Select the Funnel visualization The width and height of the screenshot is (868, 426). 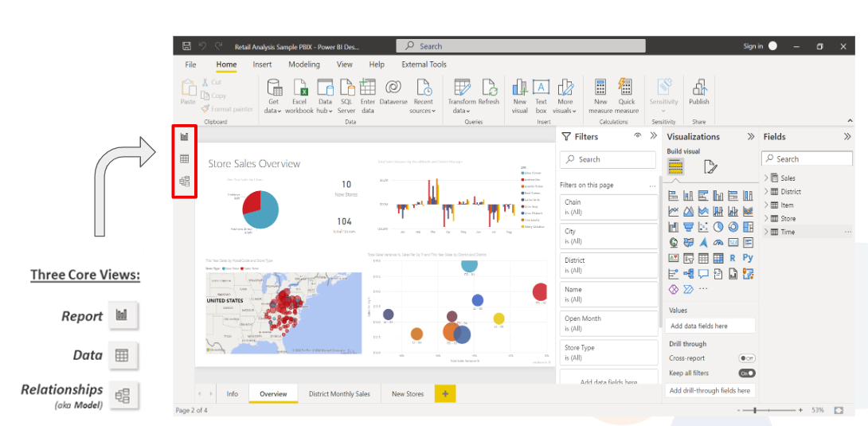point(688,226)
